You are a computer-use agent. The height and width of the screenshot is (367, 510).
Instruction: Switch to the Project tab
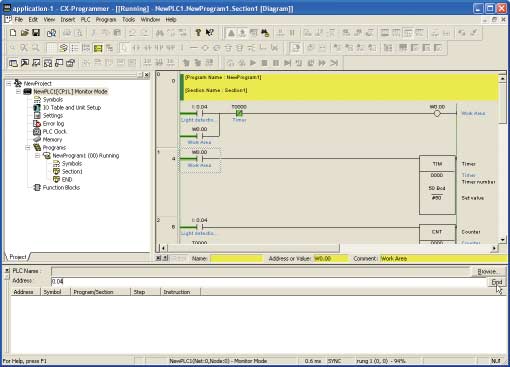18,257
